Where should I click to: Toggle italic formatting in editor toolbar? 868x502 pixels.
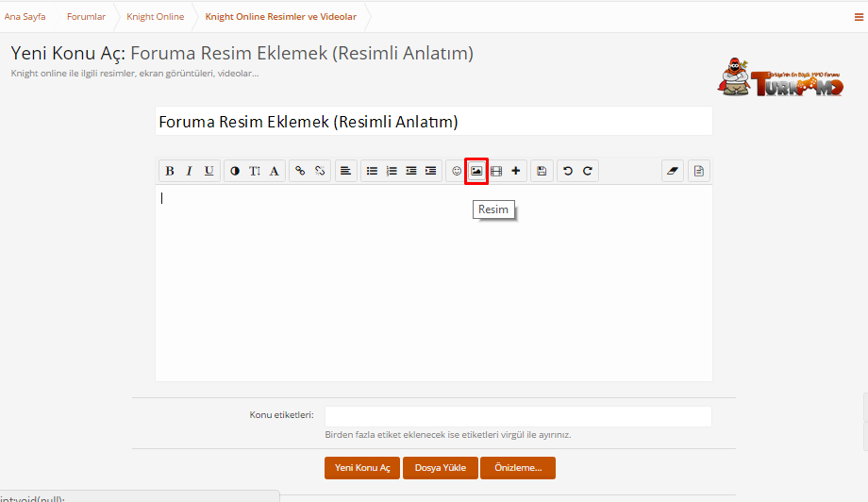coord(190,171)
